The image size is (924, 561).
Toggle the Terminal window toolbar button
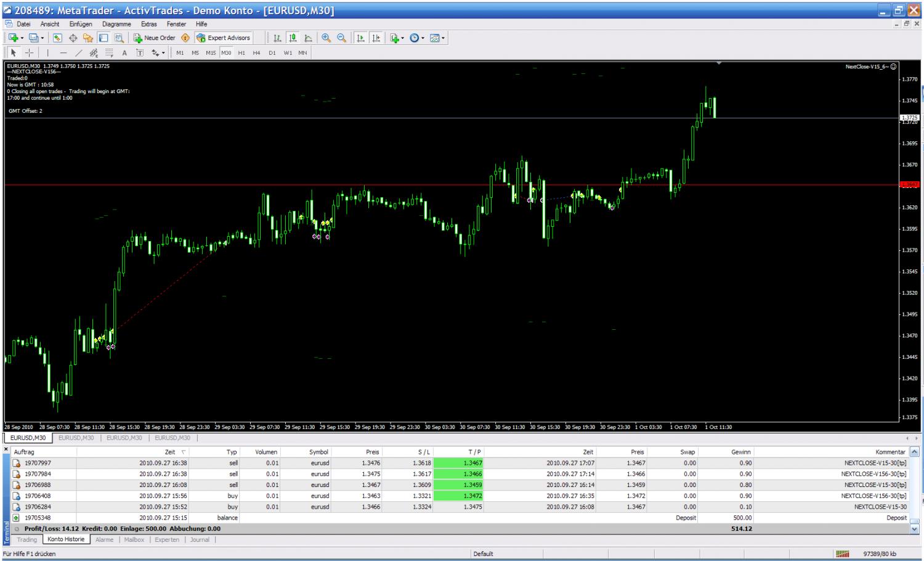click(x=103, y=38)
